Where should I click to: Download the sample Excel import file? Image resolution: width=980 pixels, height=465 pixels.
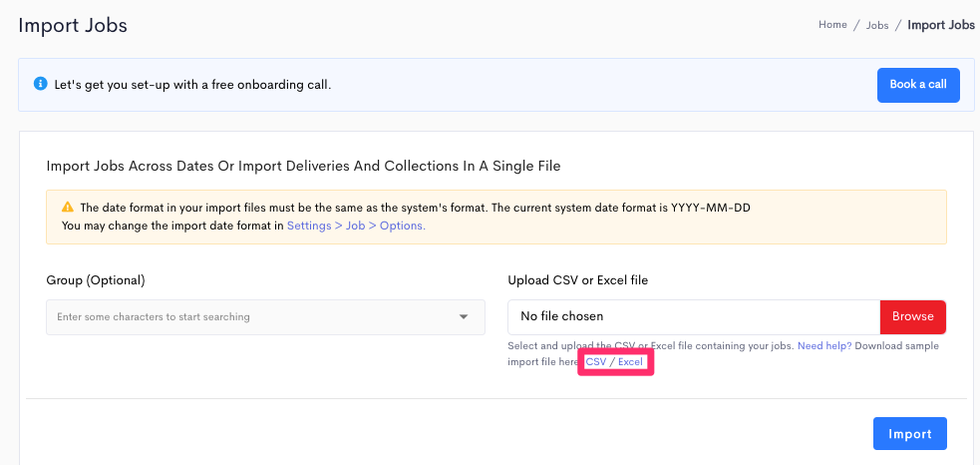click(x=630, y=362)
